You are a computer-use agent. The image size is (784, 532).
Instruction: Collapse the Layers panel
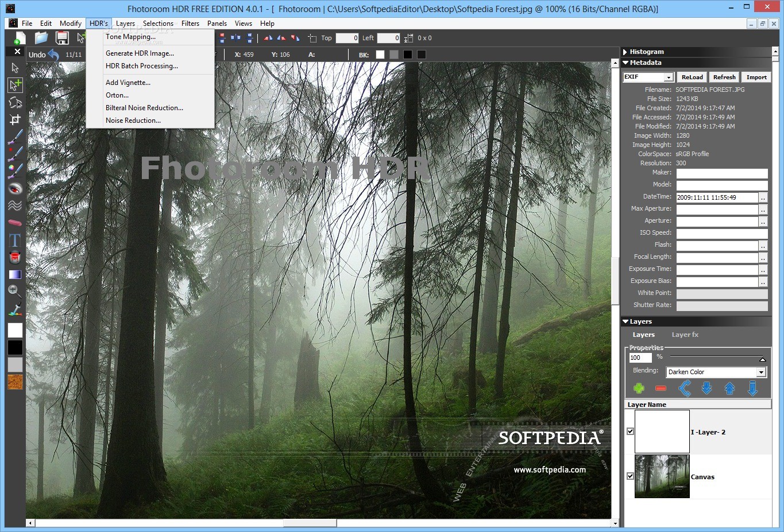(x=625, y=322)
